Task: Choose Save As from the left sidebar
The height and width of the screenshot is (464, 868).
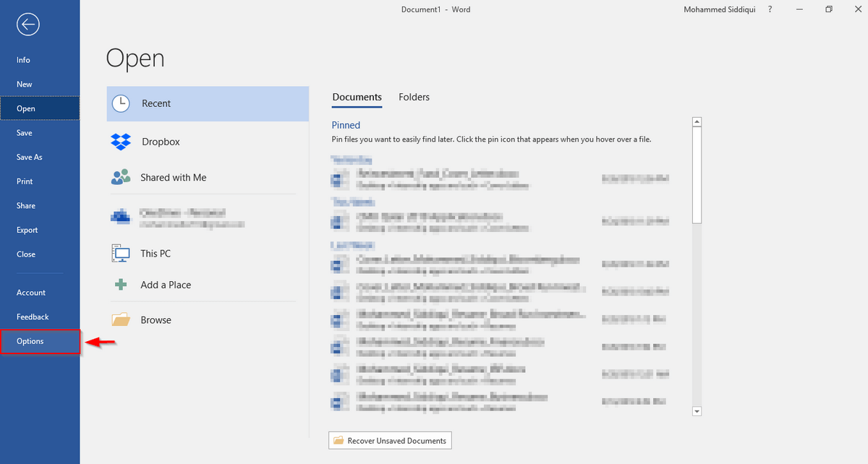Action: (40, 157)
